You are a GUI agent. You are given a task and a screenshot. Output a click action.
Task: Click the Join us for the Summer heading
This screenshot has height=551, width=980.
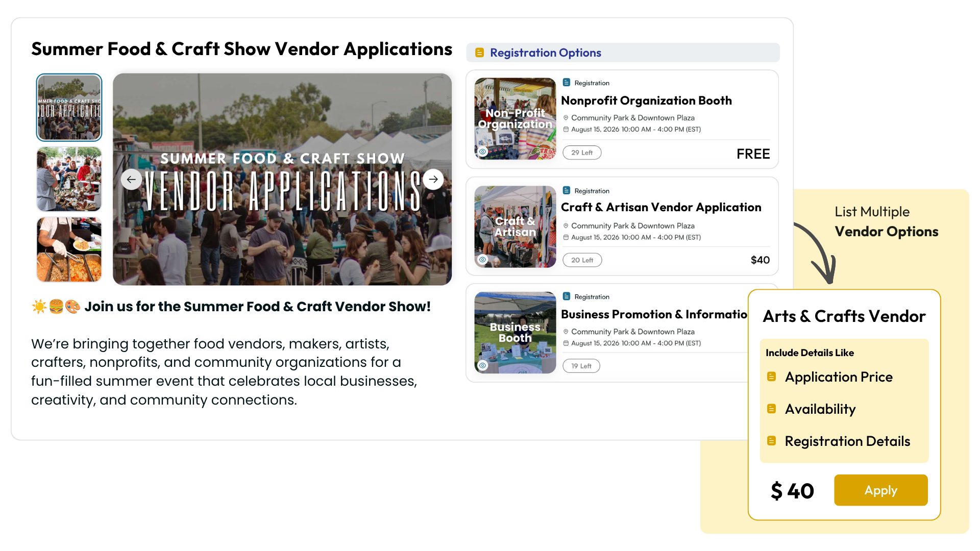pos(257,307)
